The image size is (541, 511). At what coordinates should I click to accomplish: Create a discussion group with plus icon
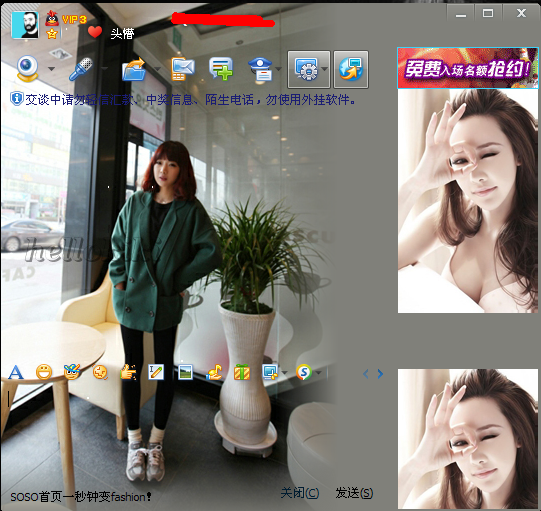(x=221, y=69)
